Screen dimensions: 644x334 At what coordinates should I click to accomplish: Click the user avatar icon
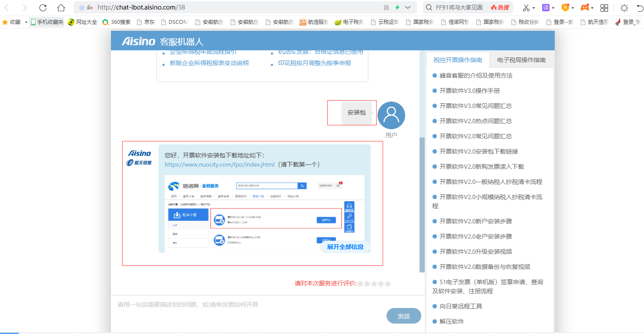click(x=391, y=115)
